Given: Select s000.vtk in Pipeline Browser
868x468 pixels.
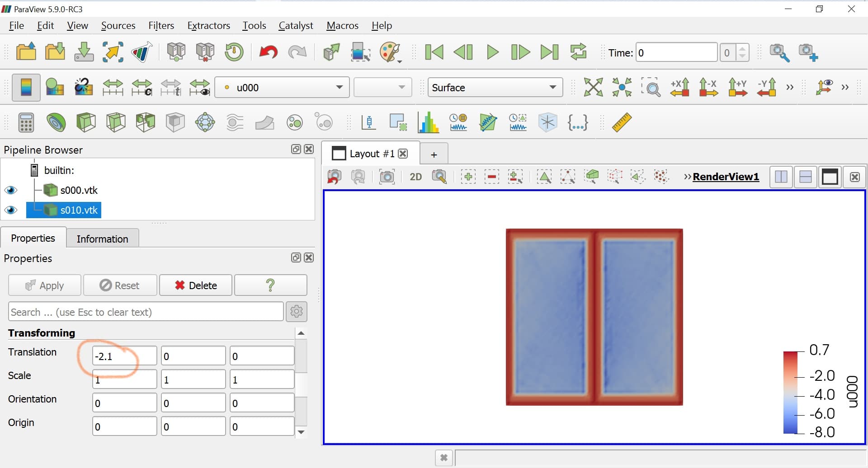Looking at the screenshot, I should coord(79,190).
